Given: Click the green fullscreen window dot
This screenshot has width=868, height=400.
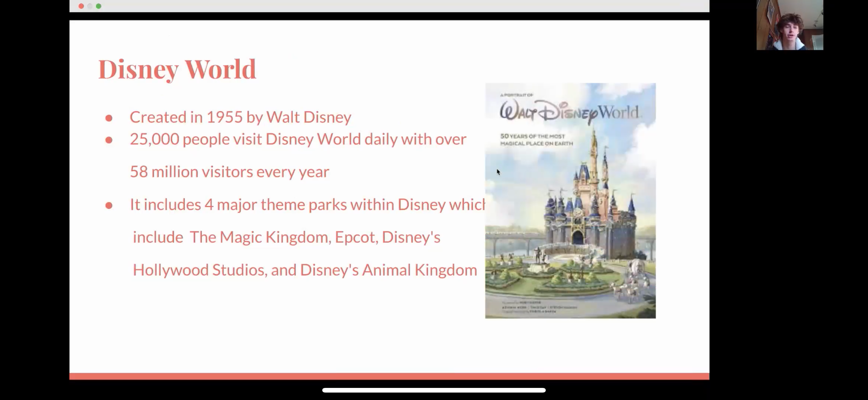Looking at the screenshot, I should 99,6.
